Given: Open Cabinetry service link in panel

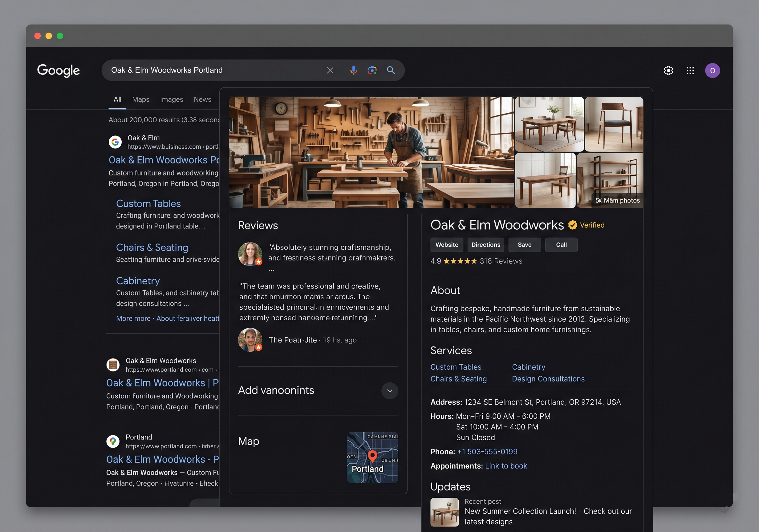Looking at the screenshot, I should click(529, 367).
